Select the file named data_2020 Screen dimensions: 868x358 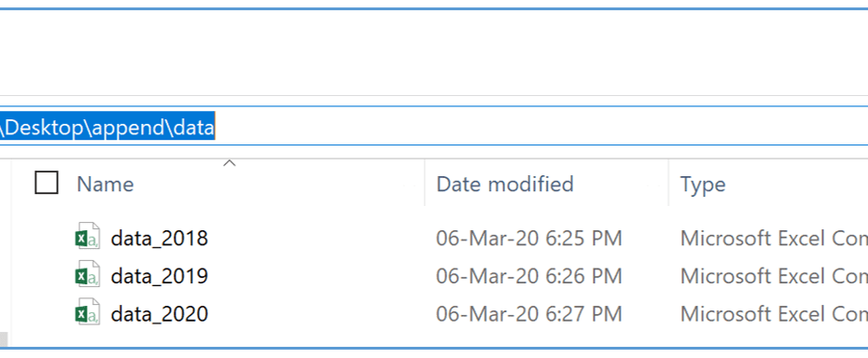160,314
